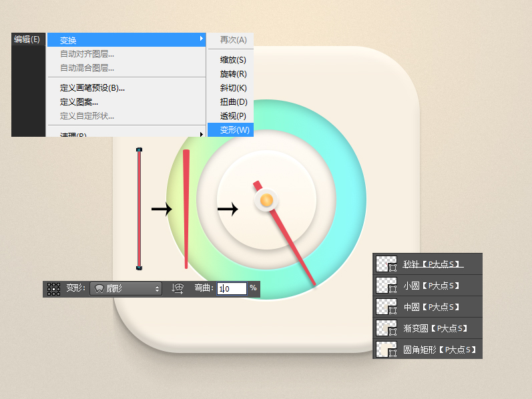
Task: Select 变形(W) from the transform submenu
Action: (x=230, y=129)
